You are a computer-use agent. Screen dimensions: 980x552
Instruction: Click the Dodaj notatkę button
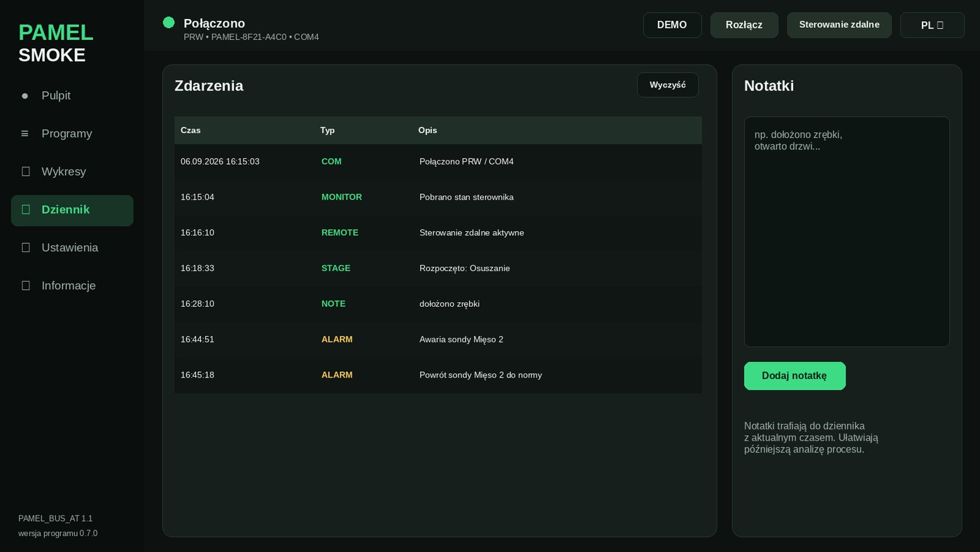click(794, 375)
